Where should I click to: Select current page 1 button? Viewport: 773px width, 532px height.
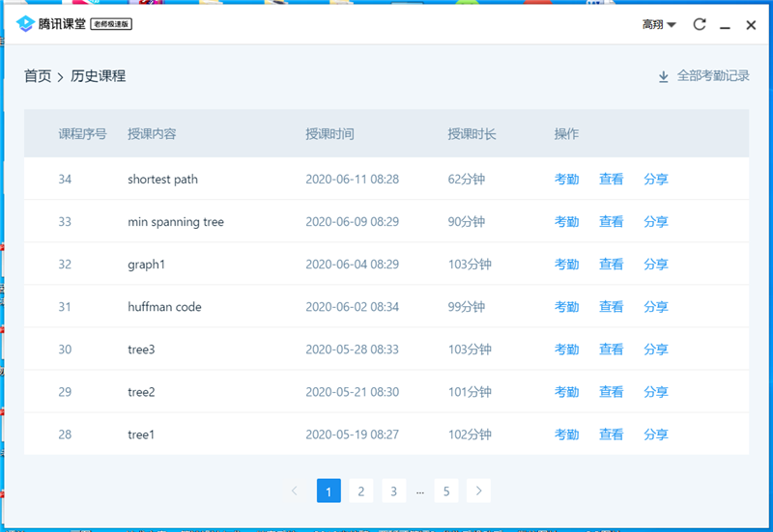tap(329, 491)
